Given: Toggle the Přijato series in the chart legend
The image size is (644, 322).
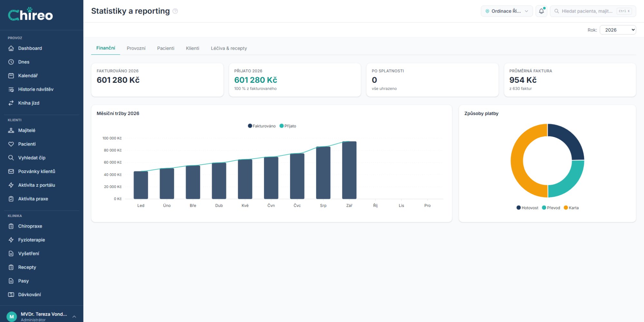Looking at the screenshot, I should coord(288,126).
